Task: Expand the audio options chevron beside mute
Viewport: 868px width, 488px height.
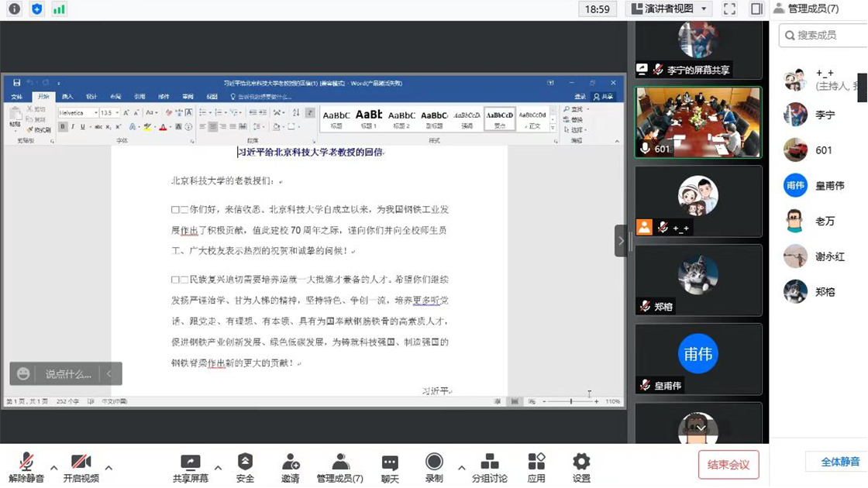Action: [x=53, y=466]
